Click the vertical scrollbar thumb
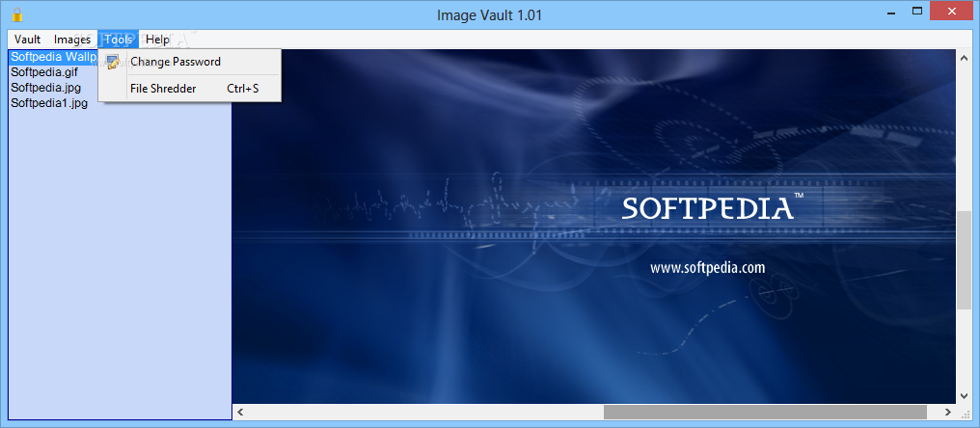 pyautogui.click(x=965, y=260)
